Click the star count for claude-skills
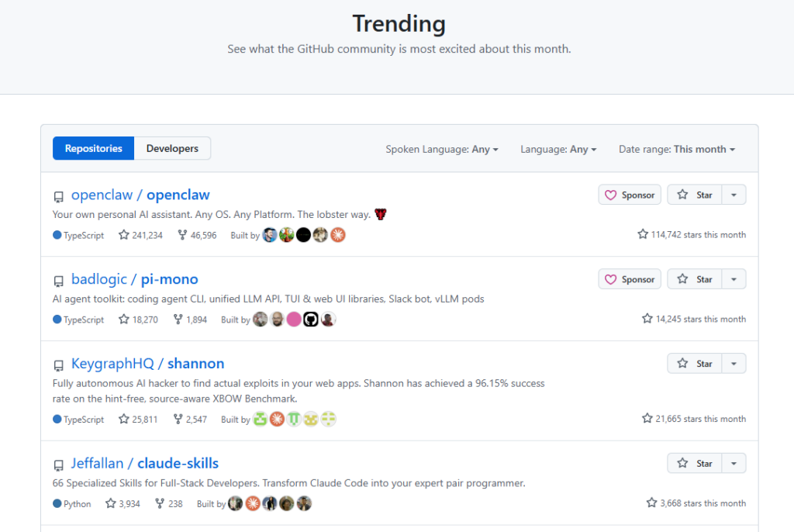 coord(129,504)
